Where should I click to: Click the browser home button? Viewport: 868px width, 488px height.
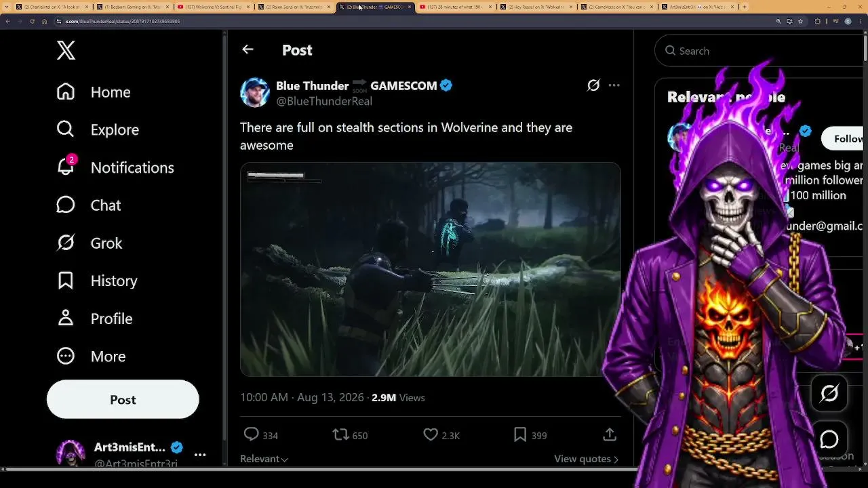(x=45, y=21)
